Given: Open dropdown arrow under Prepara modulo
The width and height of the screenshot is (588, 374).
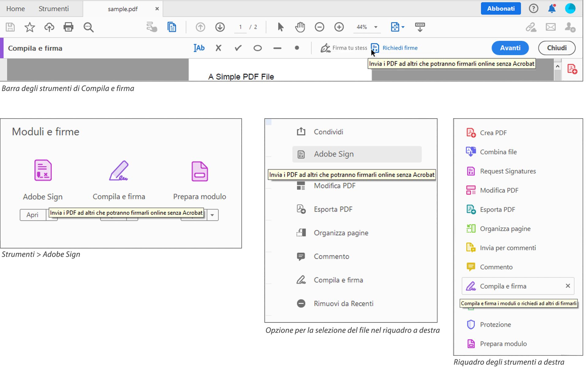Looking at the screenshot, I should [212, 215].
